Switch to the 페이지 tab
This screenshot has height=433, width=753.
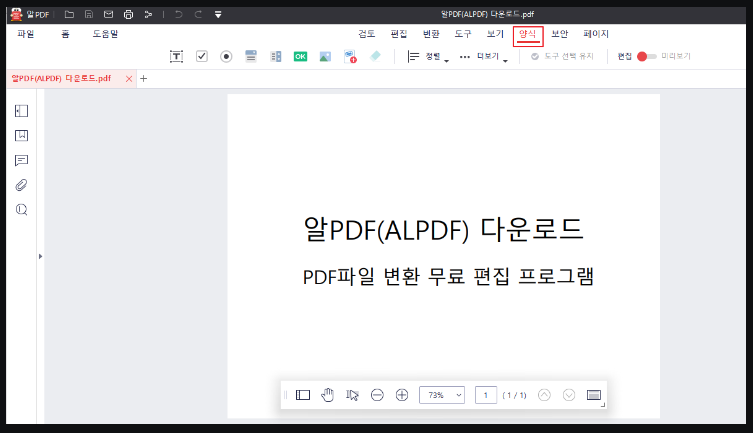coord(596,34)
